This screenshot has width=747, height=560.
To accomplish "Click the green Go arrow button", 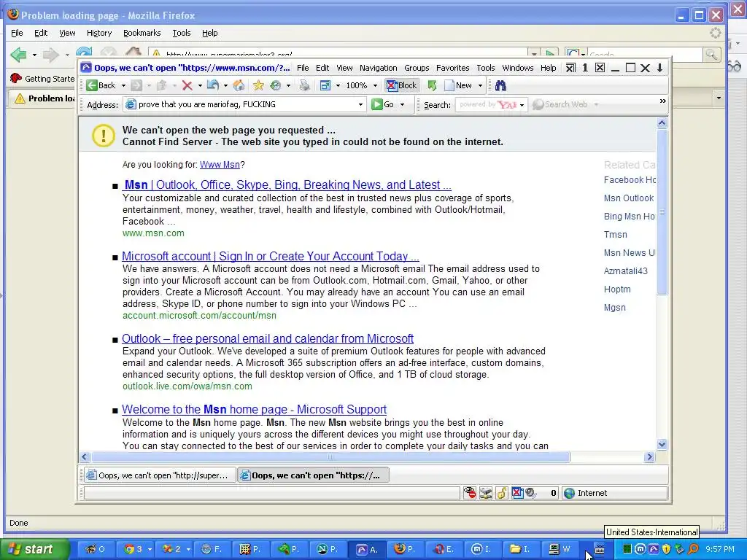I will click(382, 104).
